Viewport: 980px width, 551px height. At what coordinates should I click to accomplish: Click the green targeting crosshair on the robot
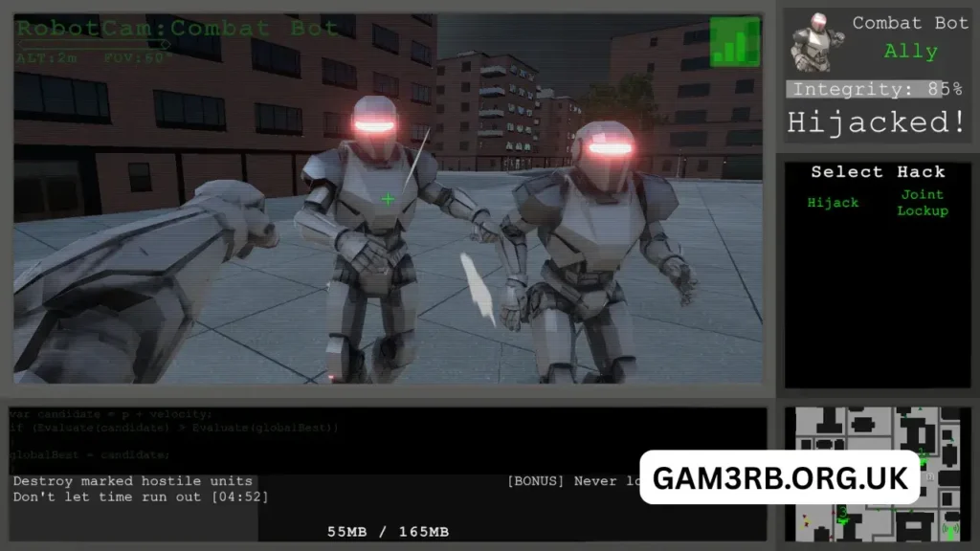pyautogui.click(x=388, y=199)
